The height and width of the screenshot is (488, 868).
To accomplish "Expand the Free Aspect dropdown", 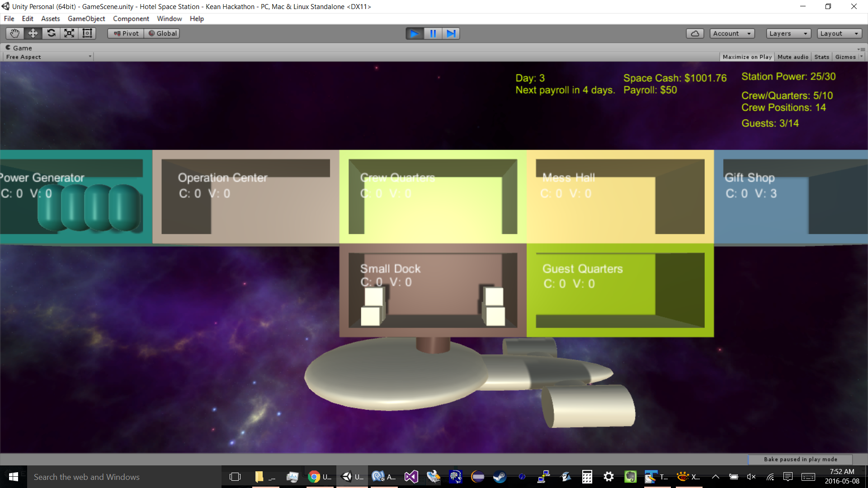I will [x=48, y=57].
